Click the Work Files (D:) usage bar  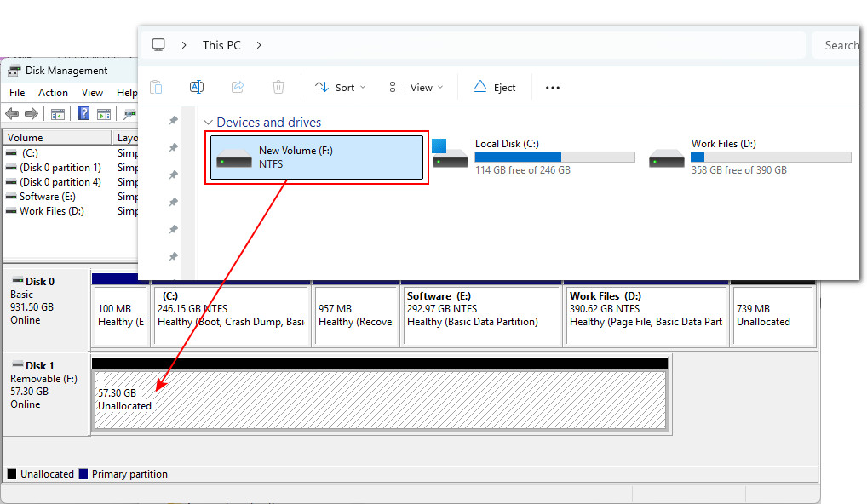(771, 157)
